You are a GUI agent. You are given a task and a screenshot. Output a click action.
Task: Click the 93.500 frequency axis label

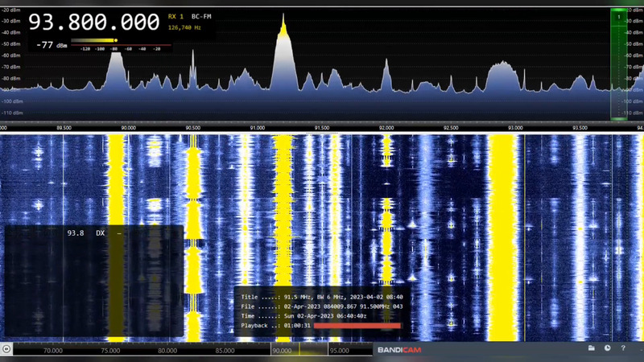pyautogui.click(x=580, y=128)
